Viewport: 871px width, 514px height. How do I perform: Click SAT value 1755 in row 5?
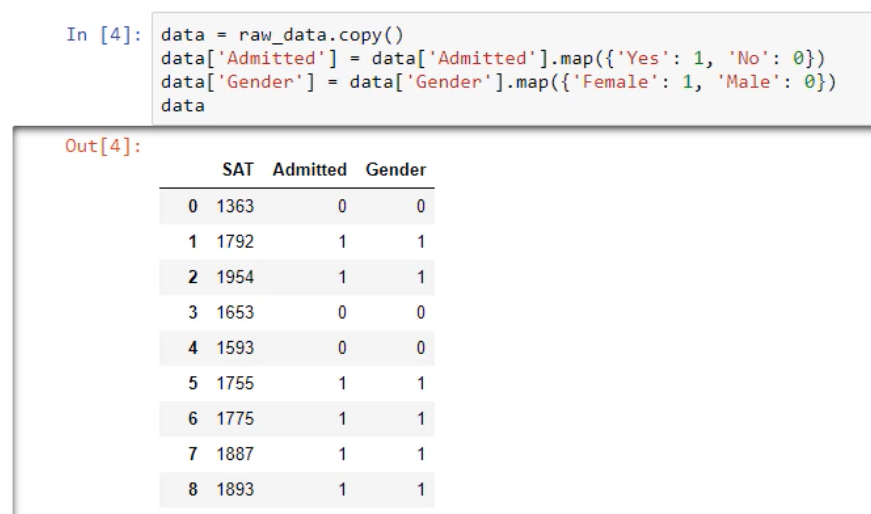(x=235, y=383)
